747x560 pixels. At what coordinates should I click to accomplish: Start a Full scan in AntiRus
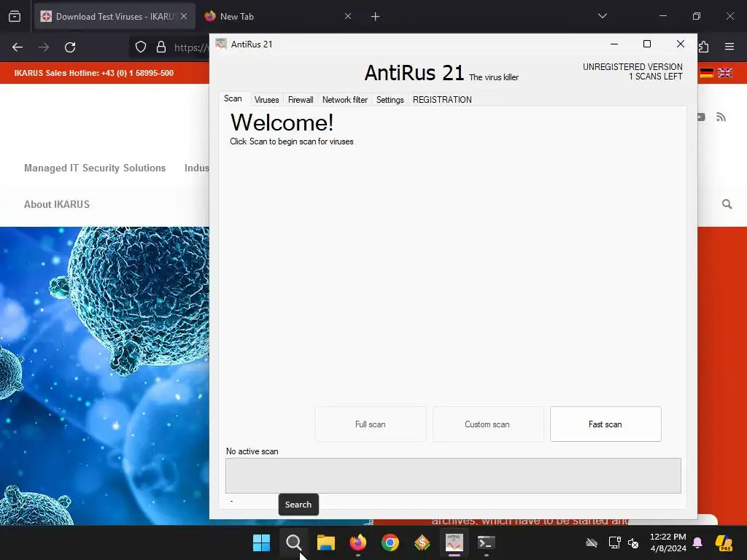371,424
